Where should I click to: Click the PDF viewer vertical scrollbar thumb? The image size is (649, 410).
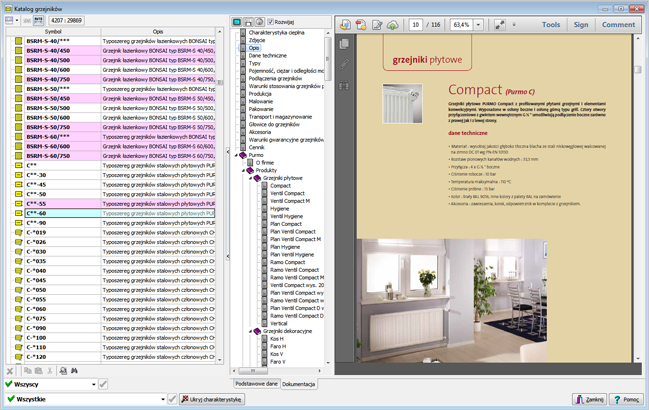coord(638,70)
